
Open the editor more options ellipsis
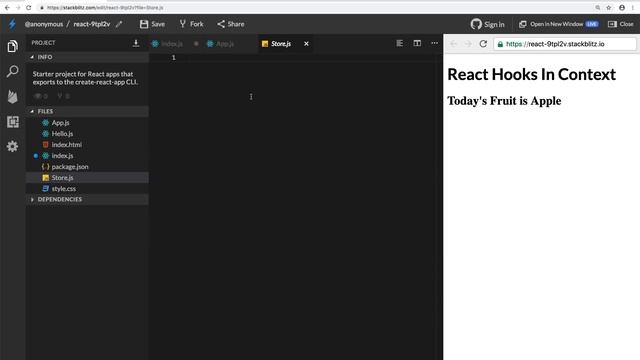pos(434,43)
